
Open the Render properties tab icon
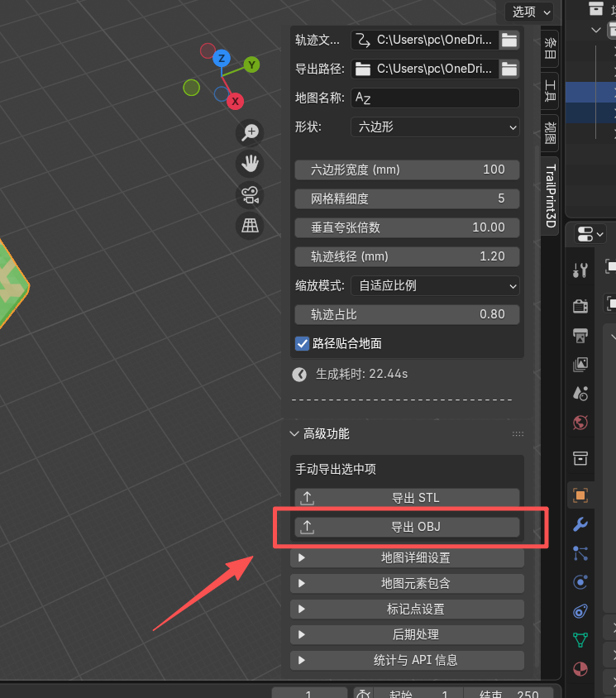pos(580,306)
